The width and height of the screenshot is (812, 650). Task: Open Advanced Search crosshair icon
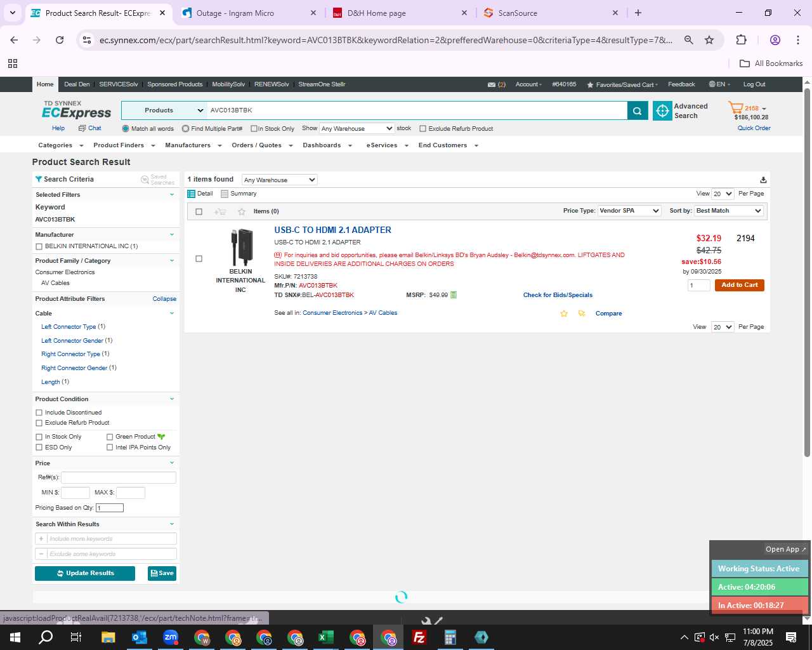coord(662,110)
